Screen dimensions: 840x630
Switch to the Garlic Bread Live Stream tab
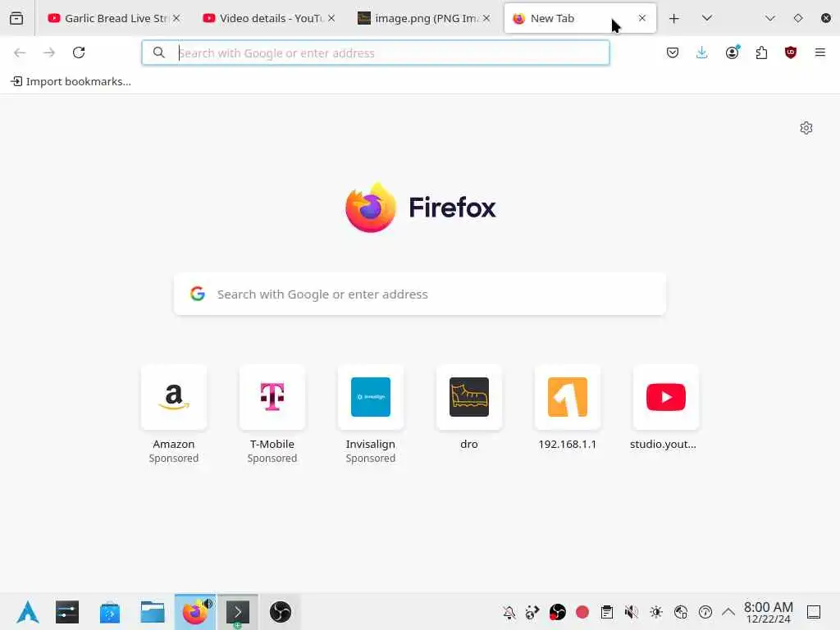pyautogui.click(x=114, y=18)
